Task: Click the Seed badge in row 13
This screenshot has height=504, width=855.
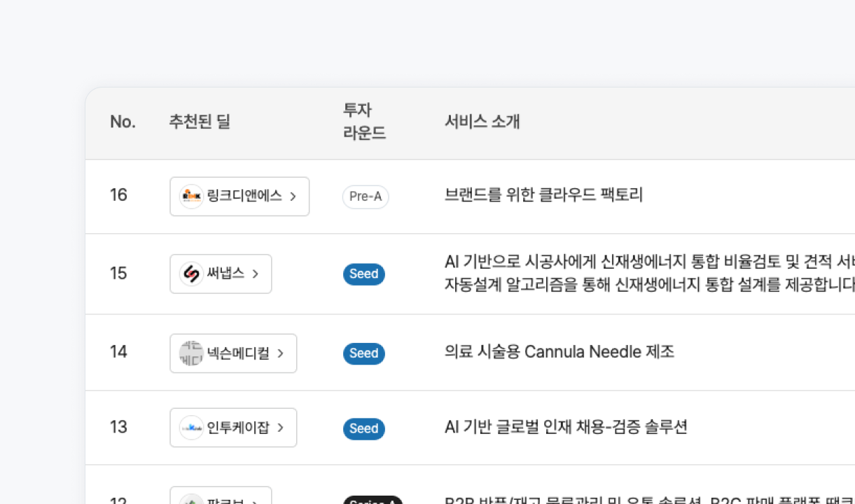Action: [364, 428]
